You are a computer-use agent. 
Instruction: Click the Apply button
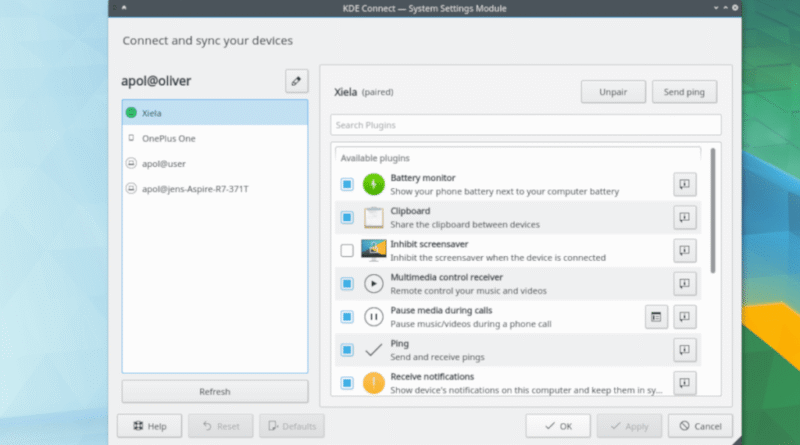pyautogui.click(x=629, y=426)
